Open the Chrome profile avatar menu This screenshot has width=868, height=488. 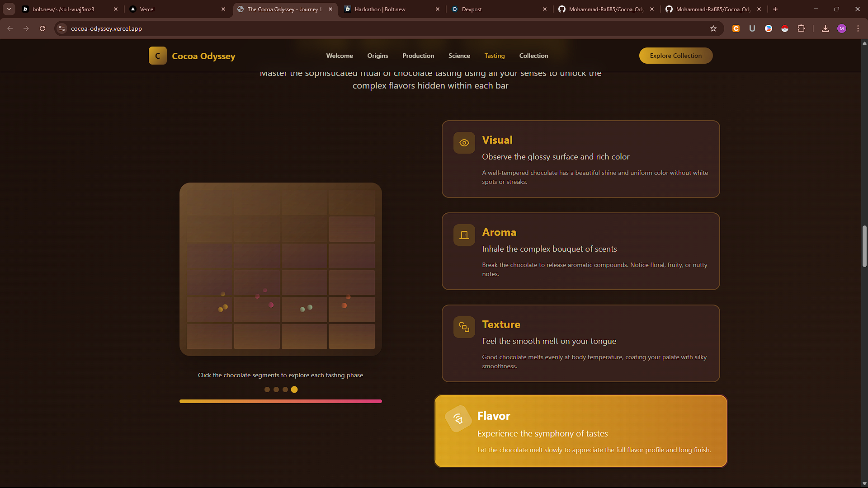point(841,28)
